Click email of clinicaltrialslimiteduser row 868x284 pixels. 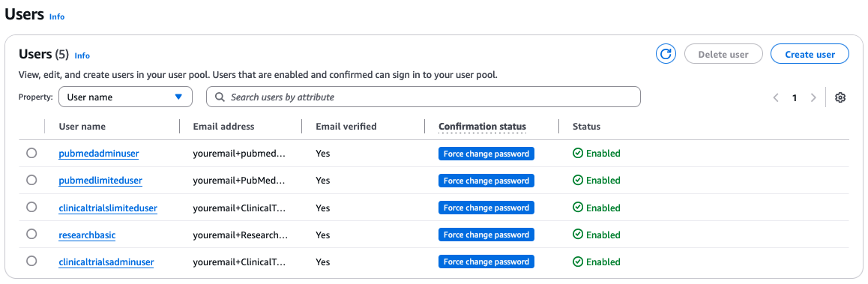[239, 208]
